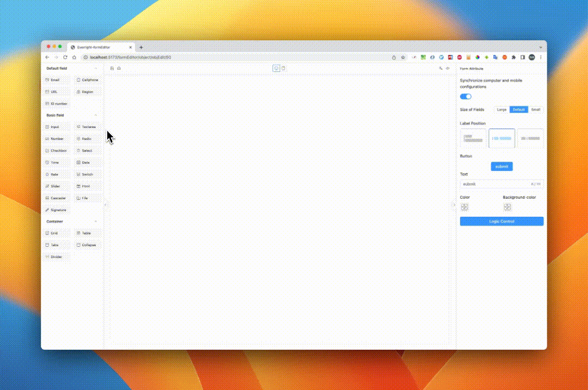Focus the button Text input field
The width and height of the screenshot is (588, 390).
point(502,184)
